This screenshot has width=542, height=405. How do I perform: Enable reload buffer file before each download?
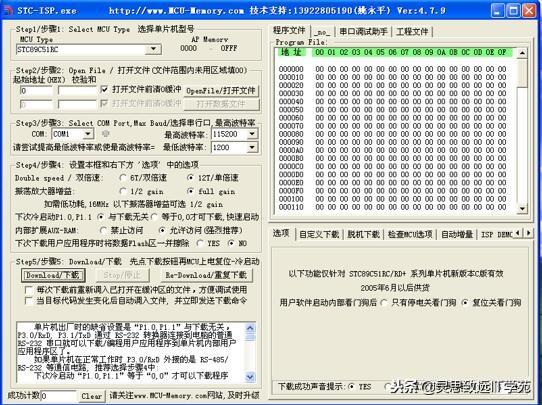pos(29,290)
